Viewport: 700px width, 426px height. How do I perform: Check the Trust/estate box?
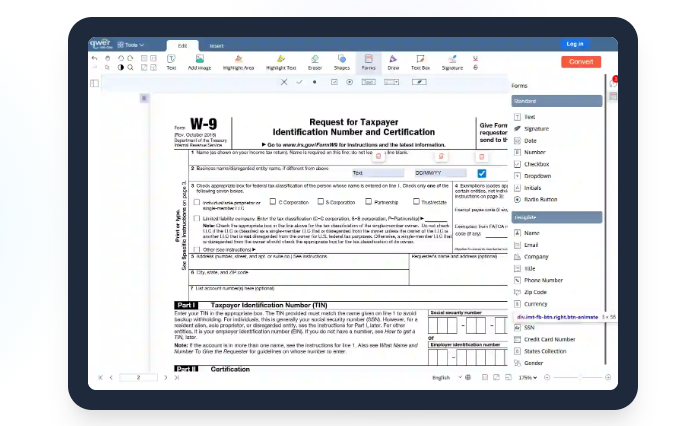click(x=416, y=202)
